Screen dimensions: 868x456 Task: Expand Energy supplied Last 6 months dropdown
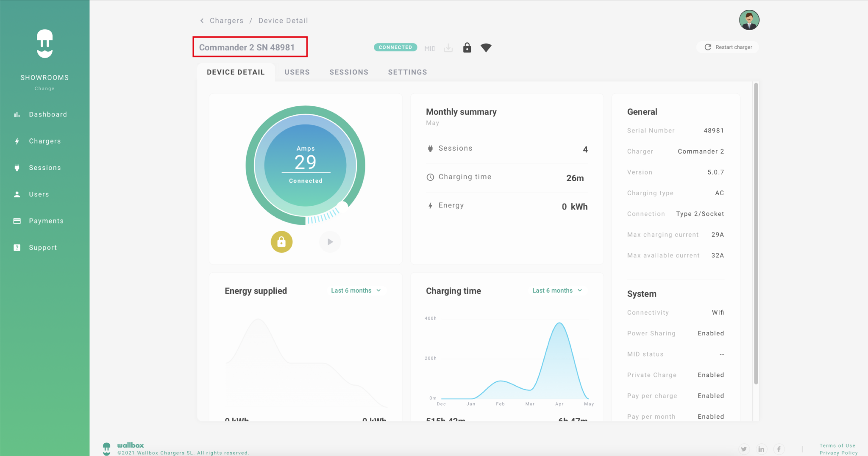pos(356,290)
